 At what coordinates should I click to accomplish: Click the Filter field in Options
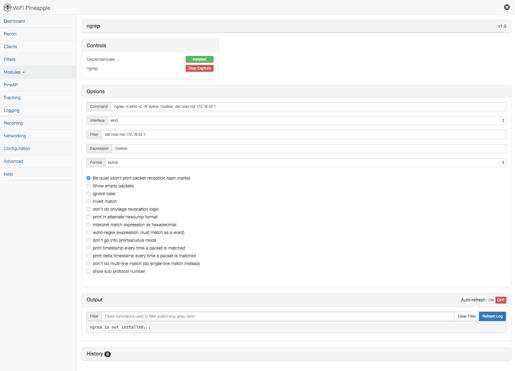pos(304,134)
